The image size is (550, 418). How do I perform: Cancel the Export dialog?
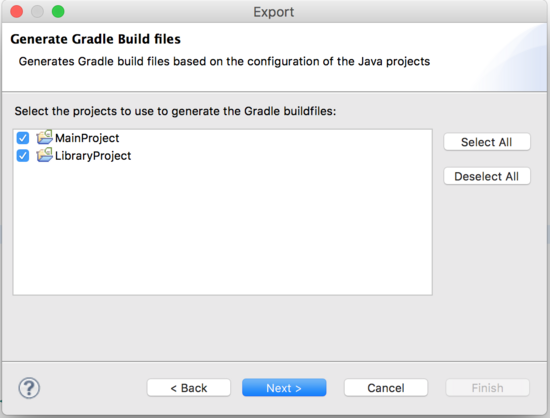click(x=386, y=388)
